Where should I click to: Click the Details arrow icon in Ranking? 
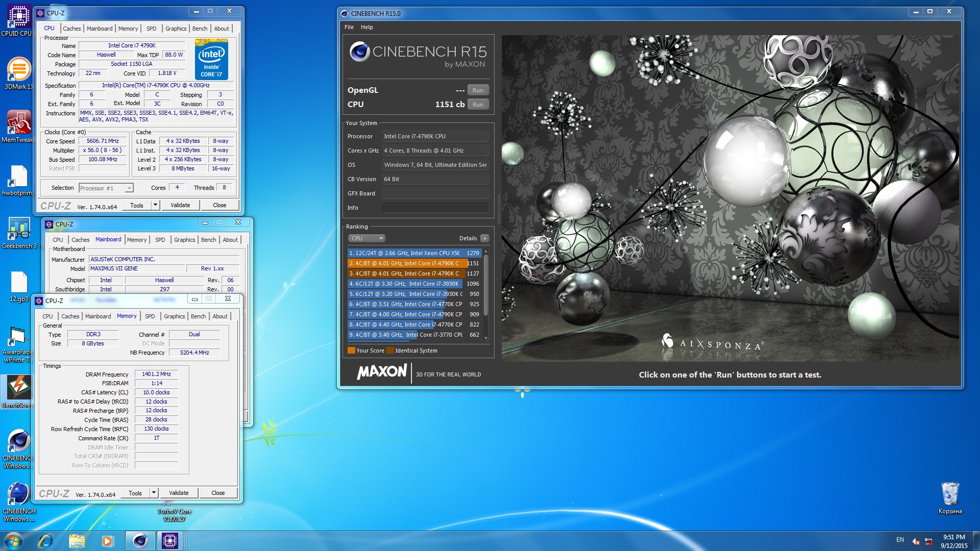pyautogui.click(x=485, y=238)
